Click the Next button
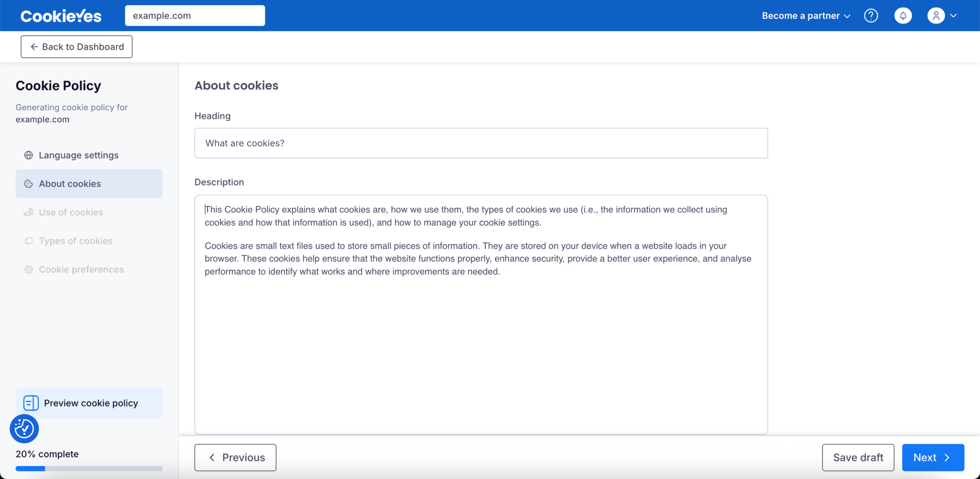 coord(933,458)
